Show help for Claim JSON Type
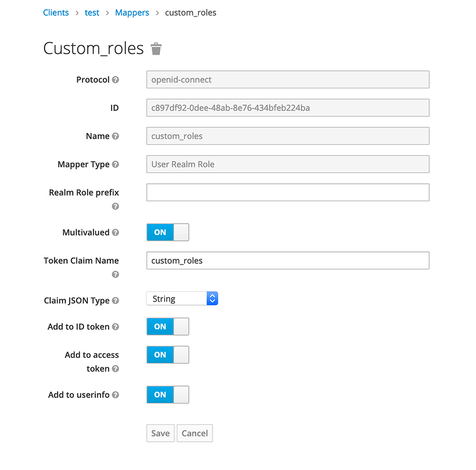Screen dimensions: 476x470 (115, 300)
